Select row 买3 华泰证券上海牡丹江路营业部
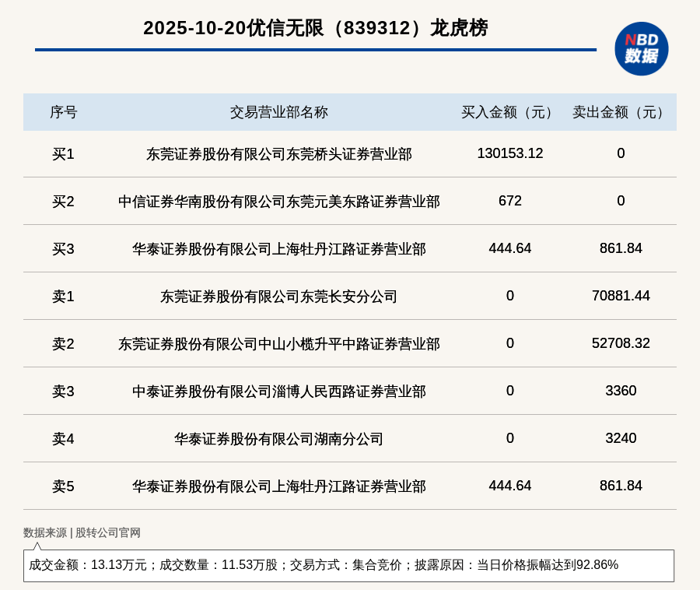Image resolution: width=700 pixels, height=590 pixels. [278, 249]
